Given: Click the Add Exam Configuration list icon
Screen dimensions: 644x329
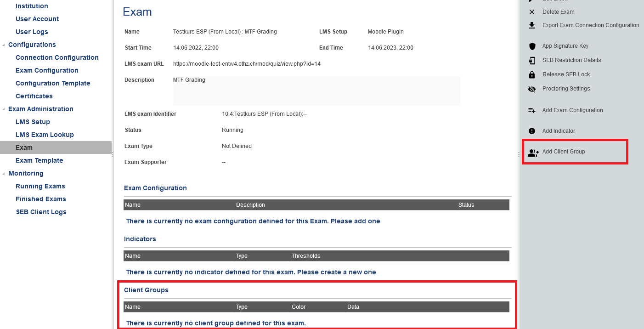Looking at the screenshot, I should click(x=532, y=110).
